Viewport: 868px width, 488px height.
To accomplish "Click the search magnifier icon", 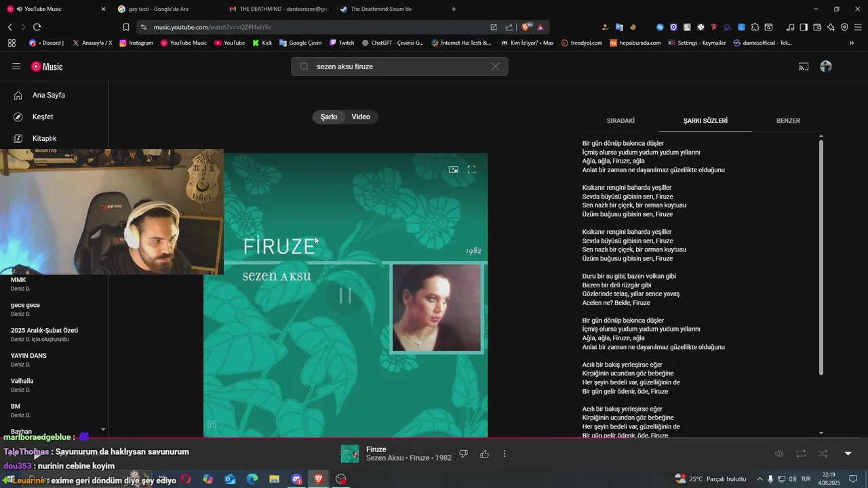I will point(304,66).
